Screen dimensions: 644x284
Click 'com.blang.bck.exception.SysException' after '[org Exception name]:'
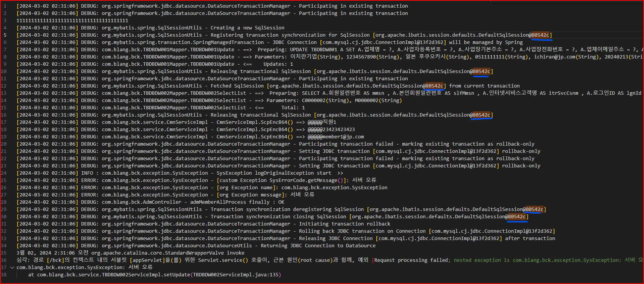tap(334, 188)
